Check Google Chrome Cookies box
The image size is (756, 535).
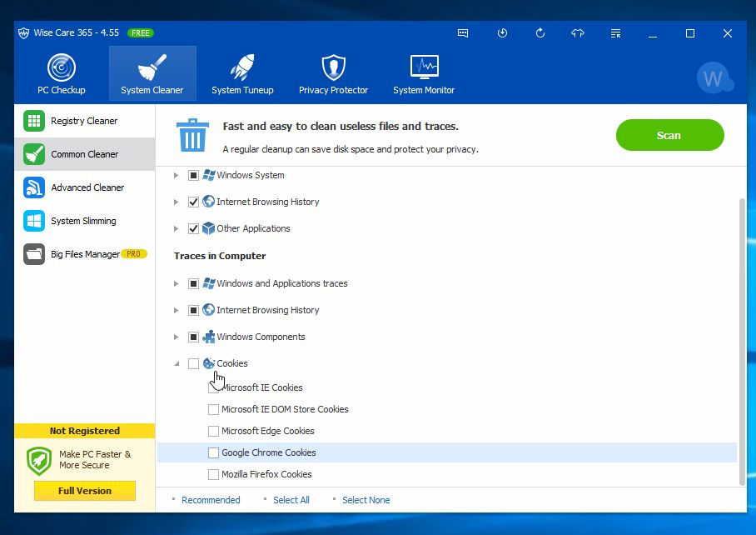click(x=213, y=452)
